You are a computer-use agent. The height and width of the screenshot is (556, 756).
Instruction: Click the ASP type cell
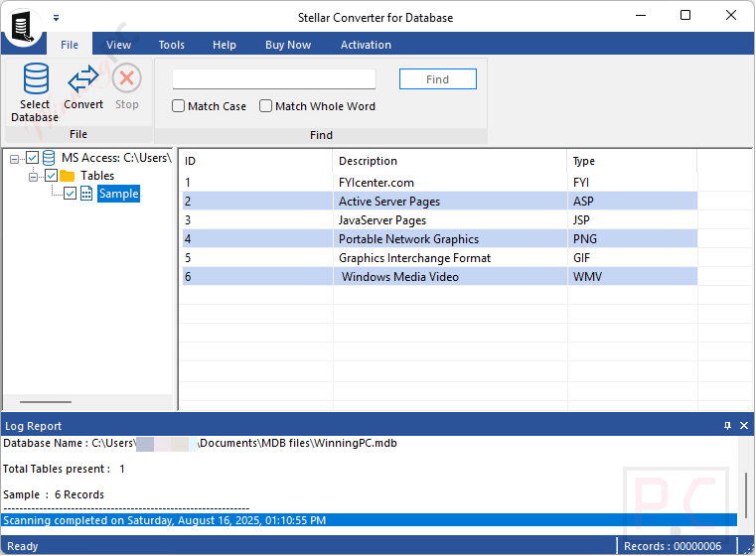click(633, 202)
